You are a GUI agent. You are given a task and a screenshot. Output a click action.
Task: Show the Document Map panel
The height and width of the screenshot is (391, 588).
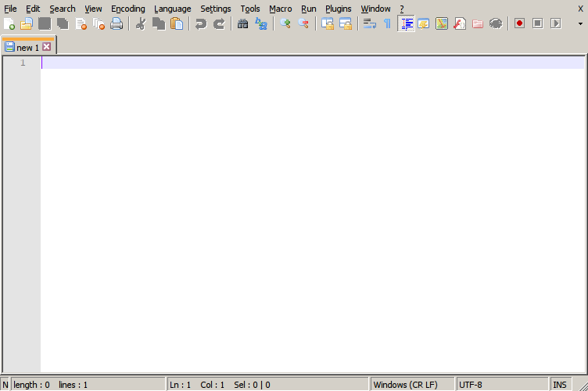point(442,24)
